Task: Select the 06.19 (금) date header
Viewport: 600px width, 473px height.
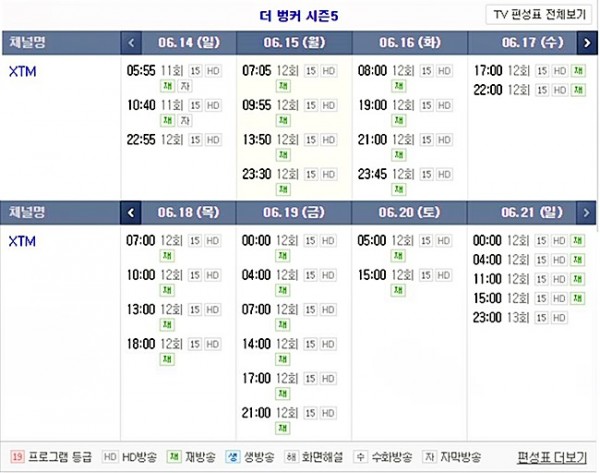Action: 293,212
